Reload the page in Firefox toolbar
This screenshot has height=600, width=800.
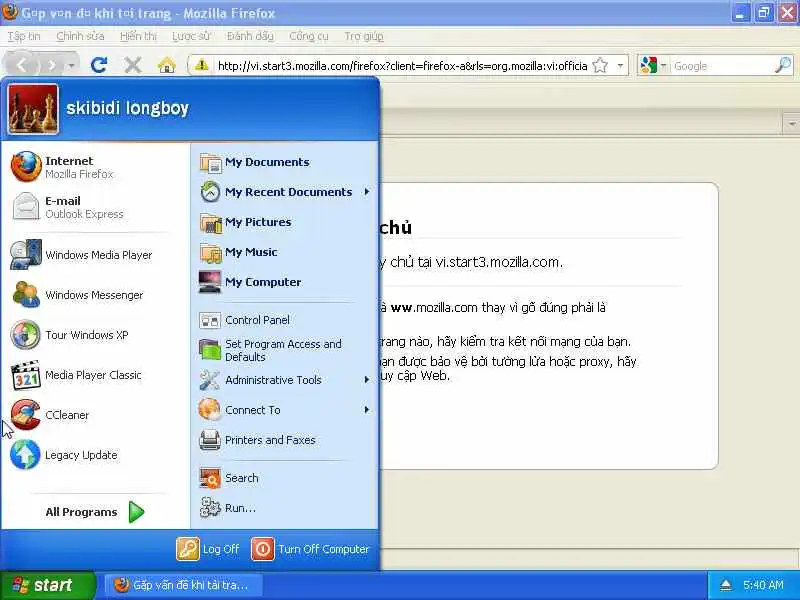pyautogui.click(x=98, y=65)
